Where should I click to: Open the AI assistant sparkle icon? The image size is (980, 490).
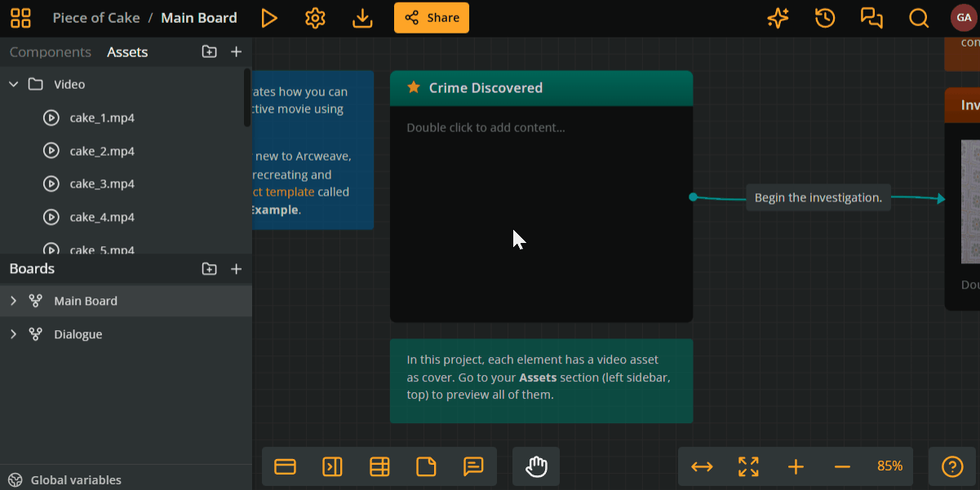(778, 17)
